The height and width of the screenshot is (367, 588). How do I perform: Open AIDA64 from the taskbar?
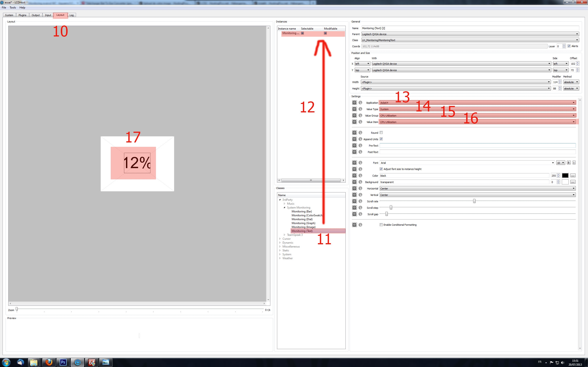[x=92, y=362]
